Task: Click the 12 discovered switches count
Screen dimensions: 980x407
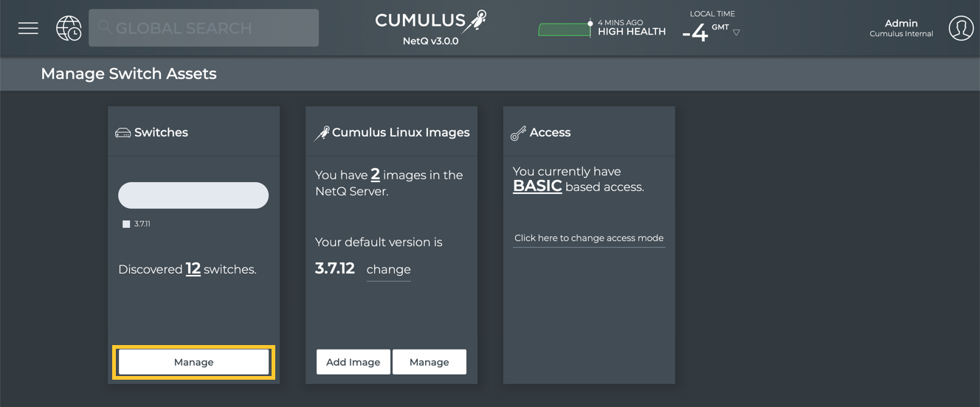Action: 193,269
